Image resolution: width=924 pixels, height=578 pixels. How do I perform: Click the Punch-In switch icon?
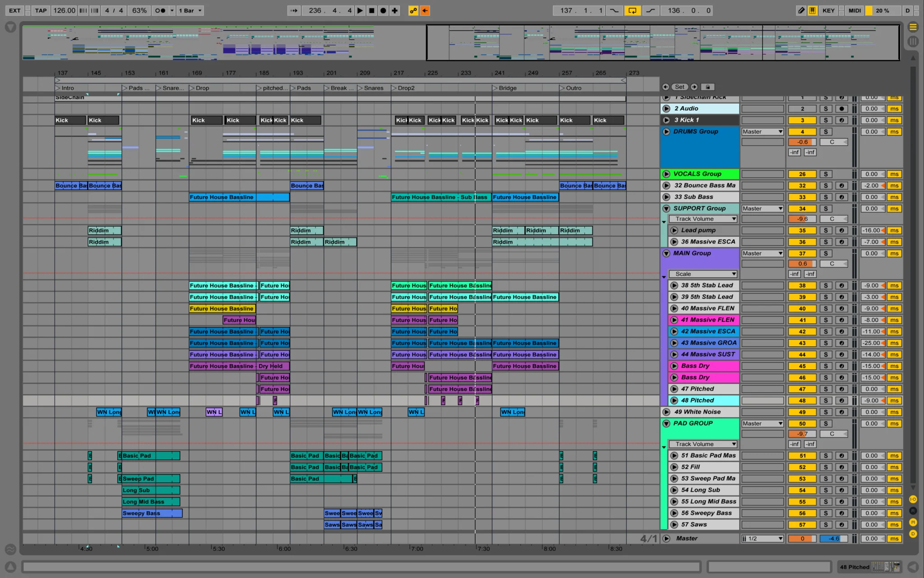click(x=614, y=10)
